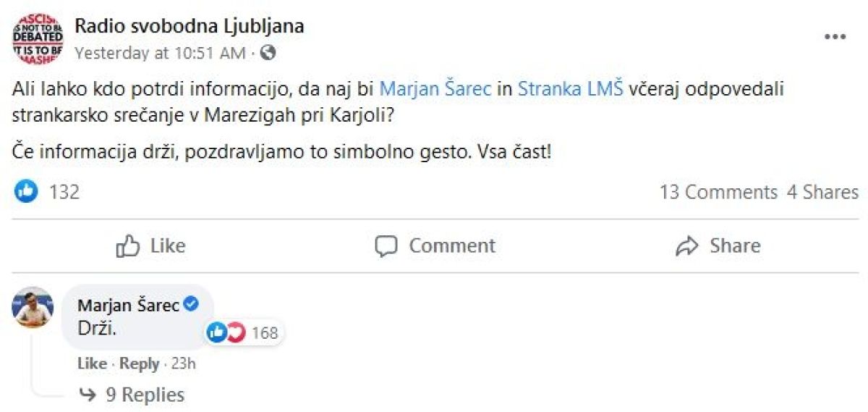The height and width of the screenshot is (412, 868).
Task: Click the Share arrow icon
Action: tap(686, 246)
